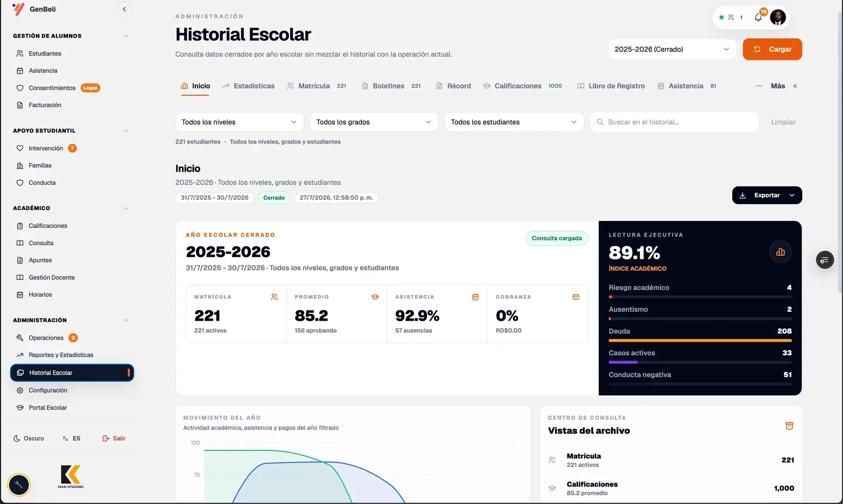Click the Casos activos progress bar
Image resolution: width=843 pixels, height=504 pixels.
tap(700, 362)
